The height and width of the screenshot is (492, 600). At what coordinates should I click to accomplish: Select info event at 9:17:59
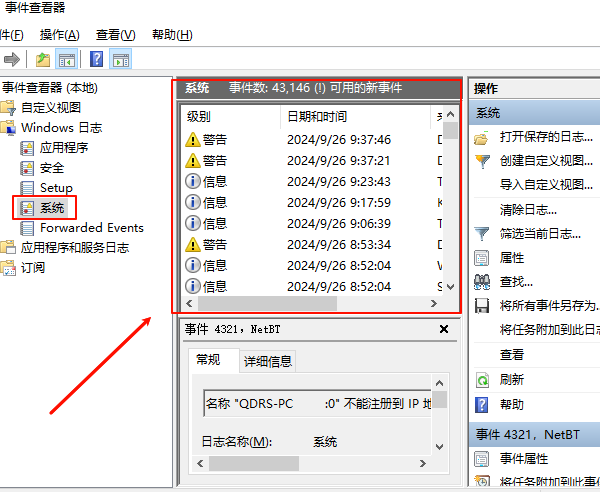(x=312, y=202)
